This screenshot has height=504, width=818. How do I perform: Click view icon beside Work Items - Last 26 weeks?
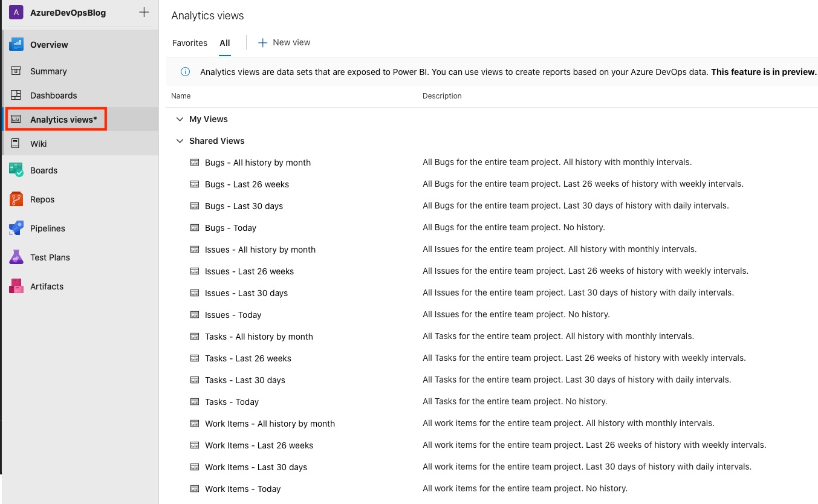tap(195, 445)
